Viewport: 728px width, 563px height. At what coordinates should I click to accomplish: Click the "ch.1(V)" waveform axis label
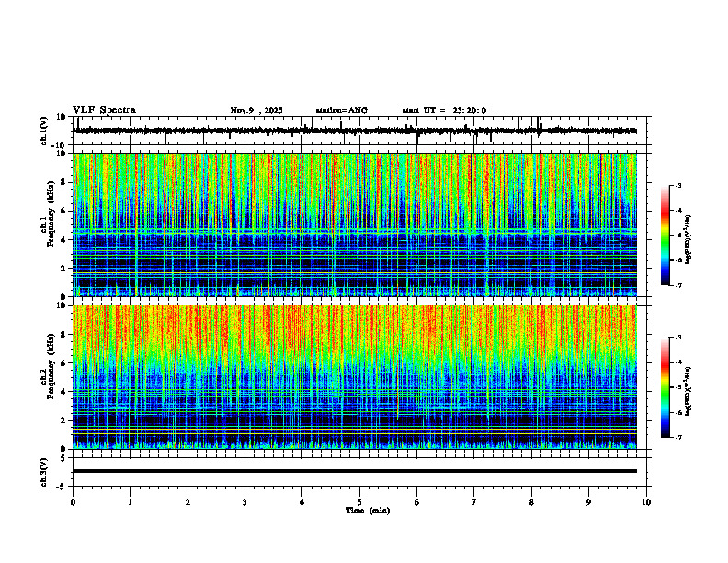[43, 131]
